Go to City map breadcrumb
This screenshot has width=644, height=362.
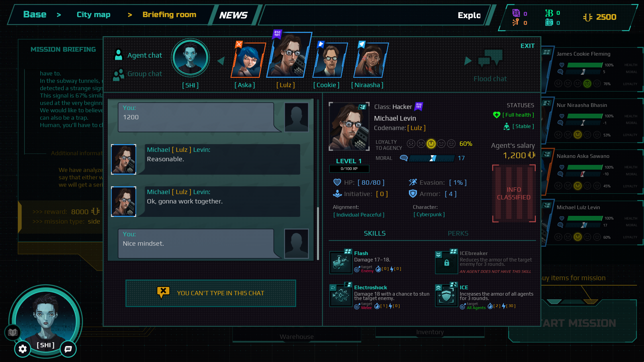coord(93,15)
